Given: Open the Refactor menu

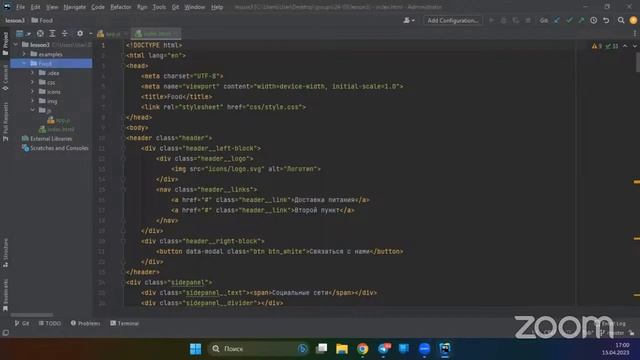Looking at the screenshot, I should (120, 7).
